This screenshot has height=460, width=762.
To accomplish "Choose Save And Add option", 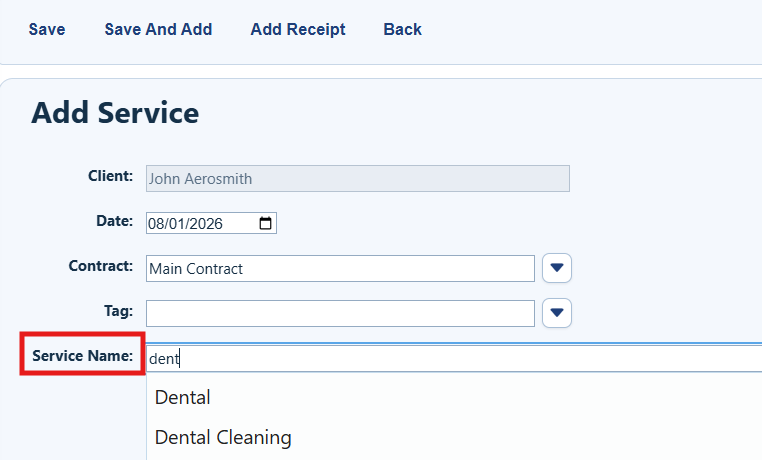I will tap(158, 29).
